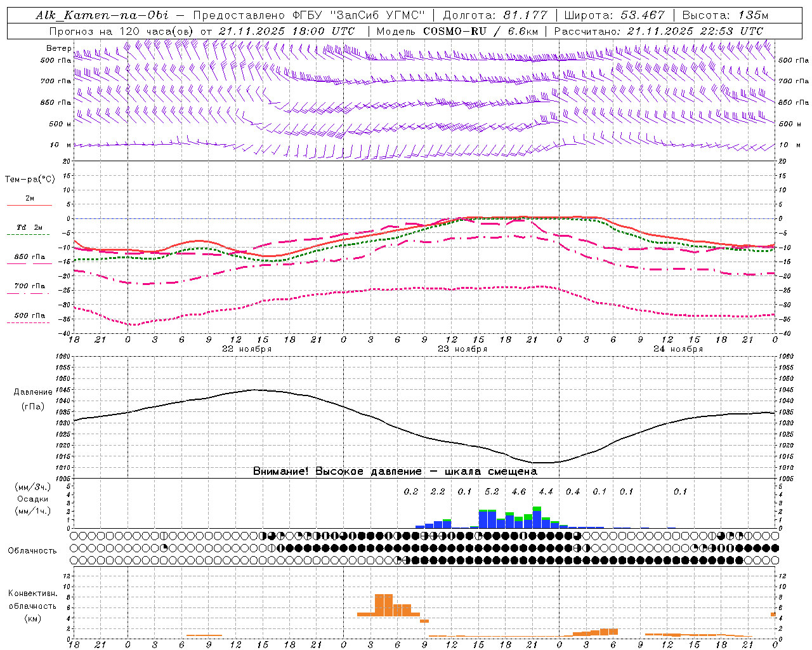Click the Рассчитано: 21.11.2025 22:53 UTC timestamp

(x=658, y=30)
